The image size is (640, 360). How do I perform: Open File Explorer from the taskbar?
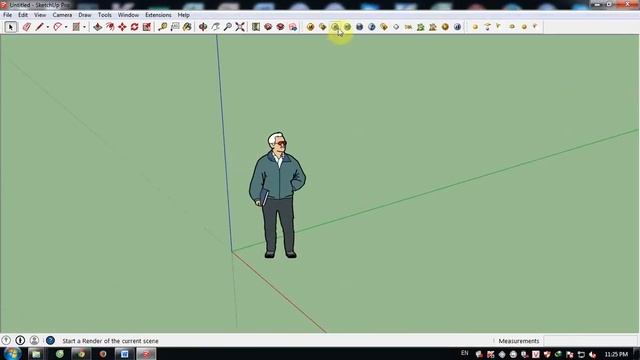tap(36, 353)
